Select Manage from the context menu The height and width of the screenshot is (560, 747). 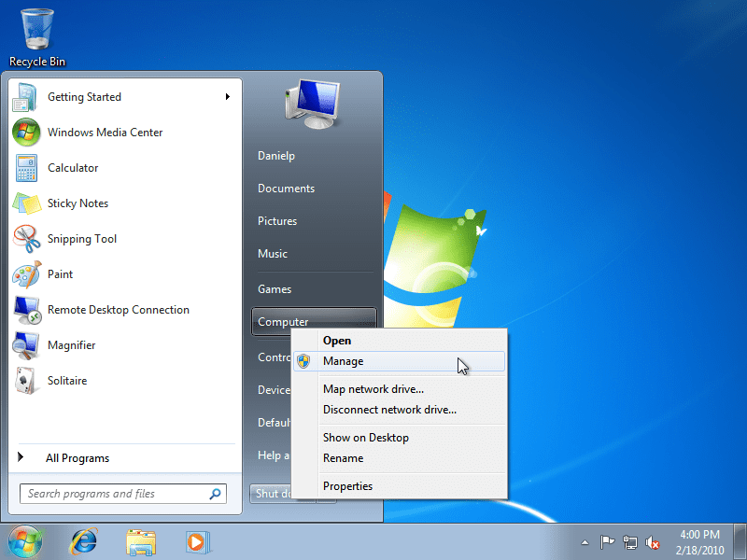343,361
